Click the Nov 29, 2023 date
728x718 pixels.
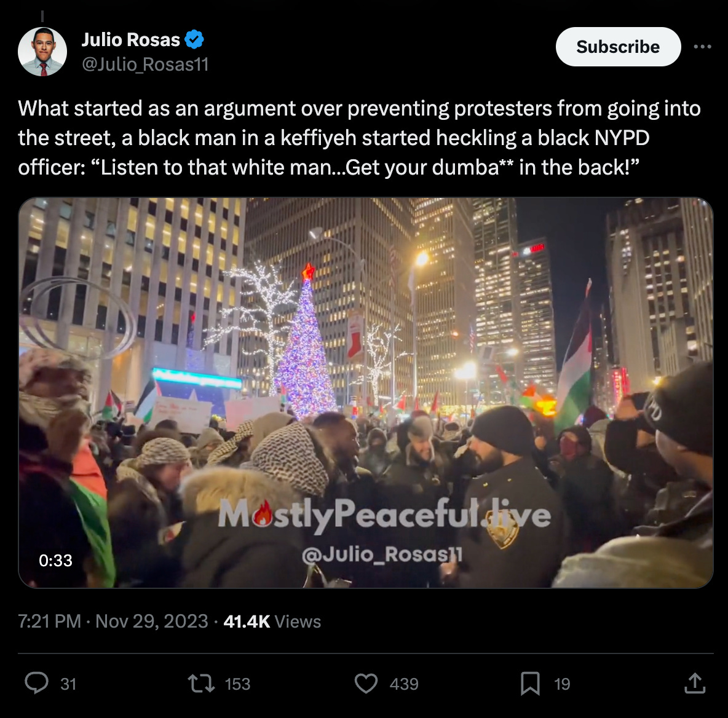point(151,621)
